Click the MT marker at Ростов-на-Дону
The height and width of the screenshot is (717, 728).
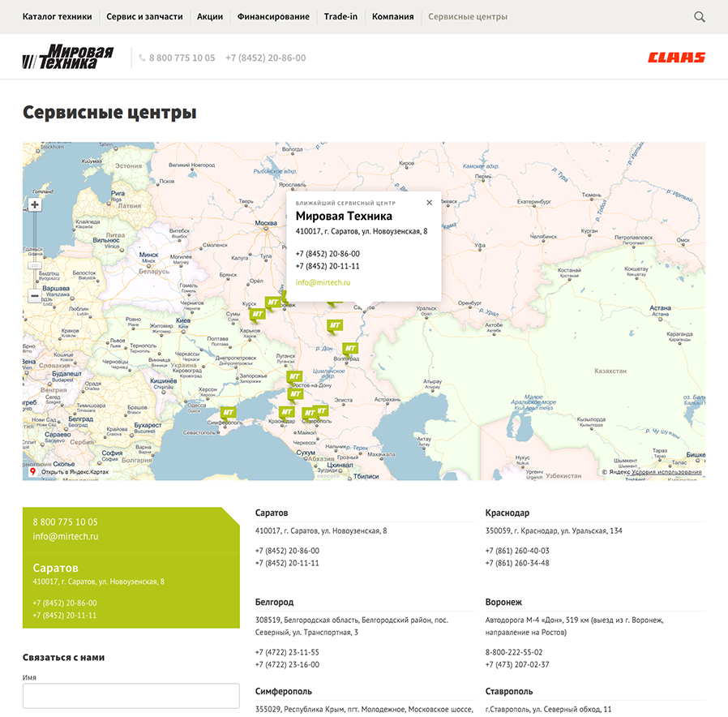(295, 377)
